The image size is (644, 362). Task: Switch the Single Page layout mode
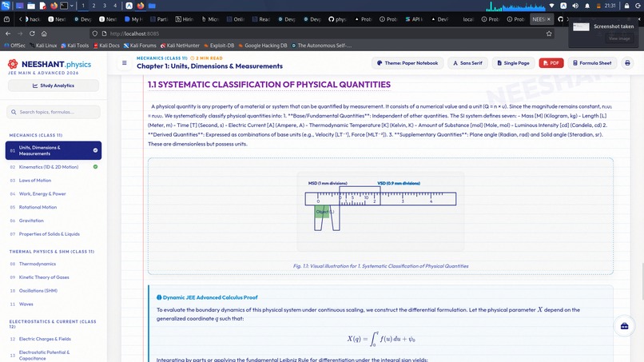pos(513,63)
